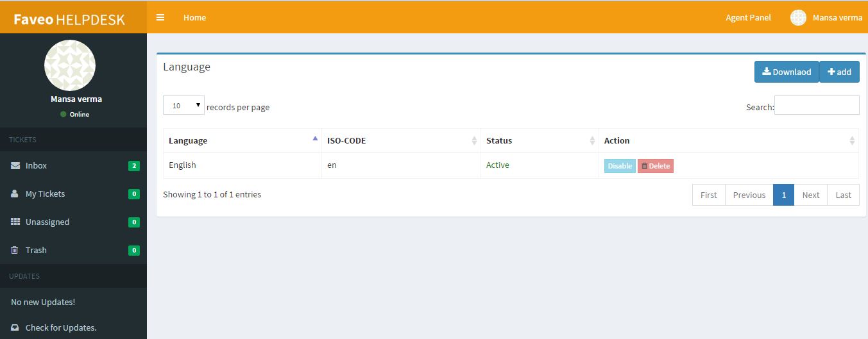This screenshot has width=868, height=339.
Task: Toggle the hamburger sidebar menu icon
Action: point(160,17)
